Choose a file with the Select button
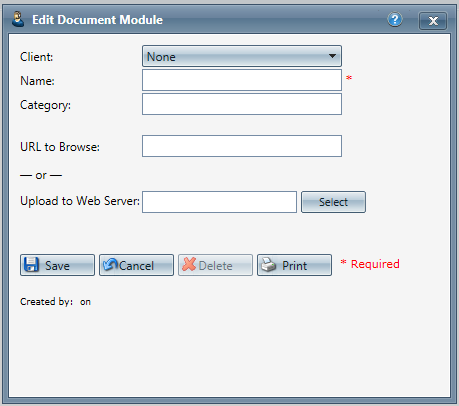459x406 pixels. pos(333,202)
